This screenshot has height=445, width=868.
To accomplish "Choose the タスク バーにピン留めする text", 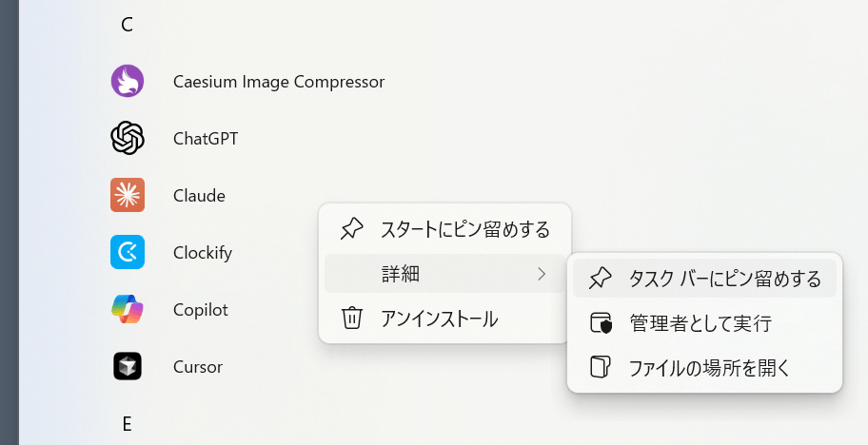I will (724, 279).
